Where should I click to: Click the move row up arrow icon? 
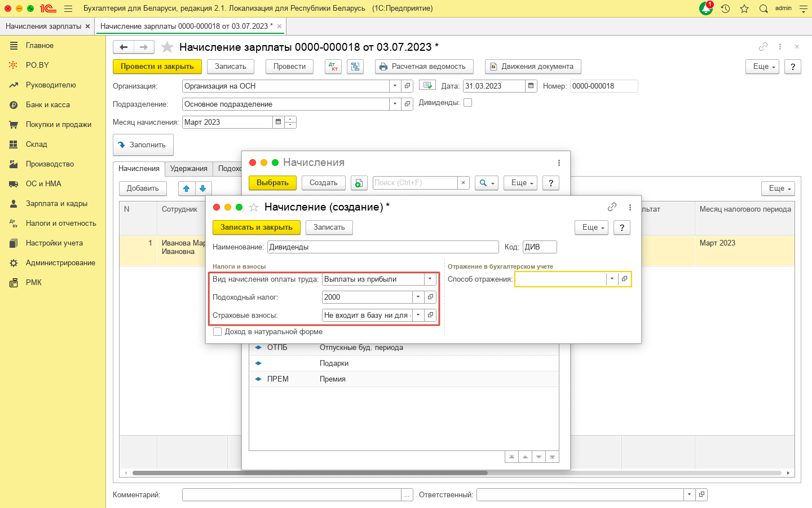coord(187,189)
